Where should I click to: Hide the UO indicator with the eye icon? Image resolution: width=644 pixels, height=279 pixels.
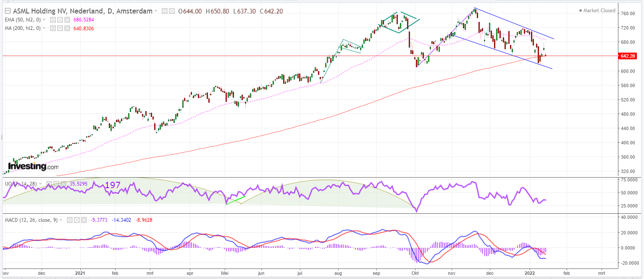pyautogui.click(x=50, y=184)
